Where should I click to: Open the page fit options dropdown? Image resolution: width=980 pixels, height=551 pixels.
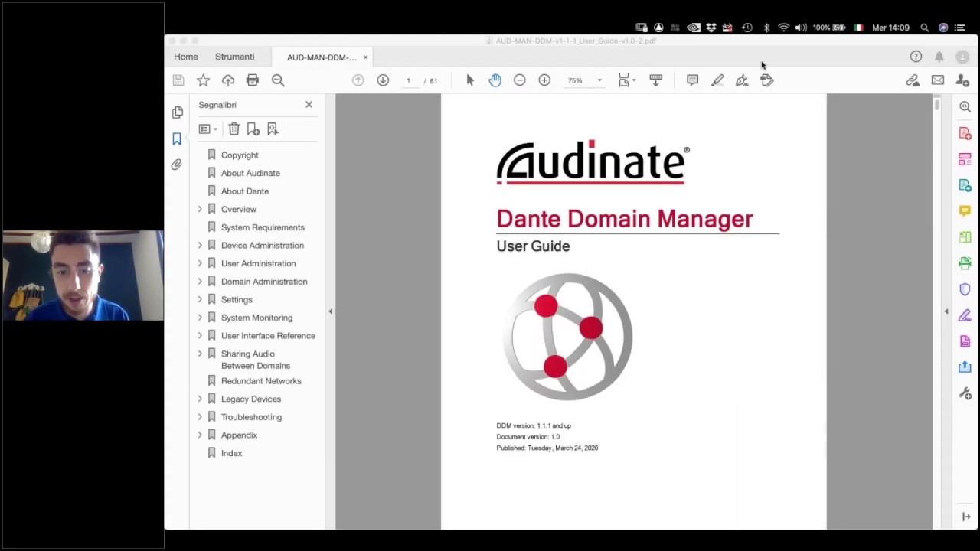tap(627, 80)
